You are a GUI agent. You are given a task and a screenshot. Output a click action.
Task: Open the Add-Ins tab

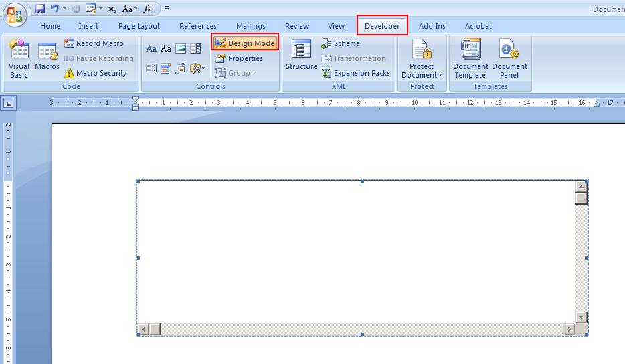click(432, 26)
